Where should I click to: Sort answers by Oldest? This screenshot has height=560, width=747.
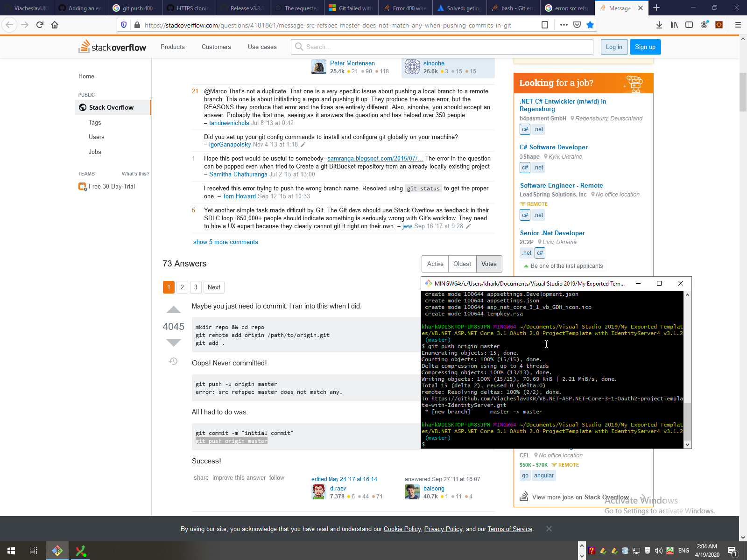tap(462, 264)
